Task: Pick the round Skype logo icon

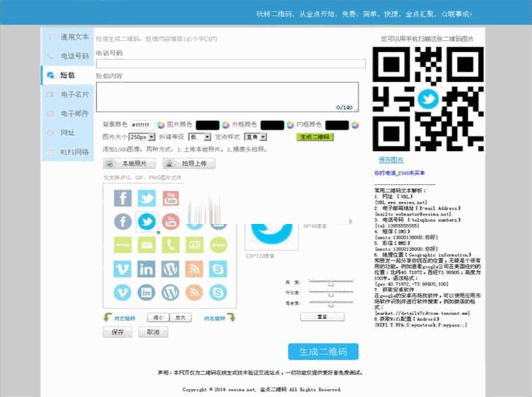Action: pyautogui.click(x=218, y=292)
